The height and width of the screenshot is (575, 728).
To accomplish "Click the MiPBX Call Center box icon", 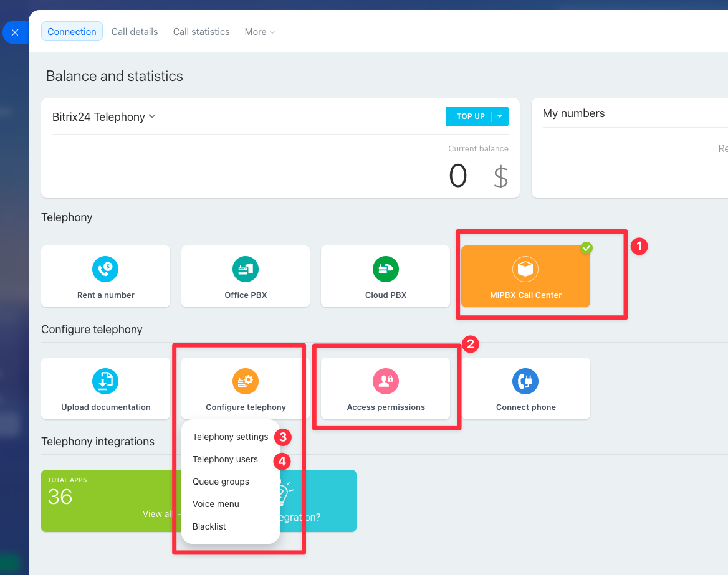I will 525,269.
